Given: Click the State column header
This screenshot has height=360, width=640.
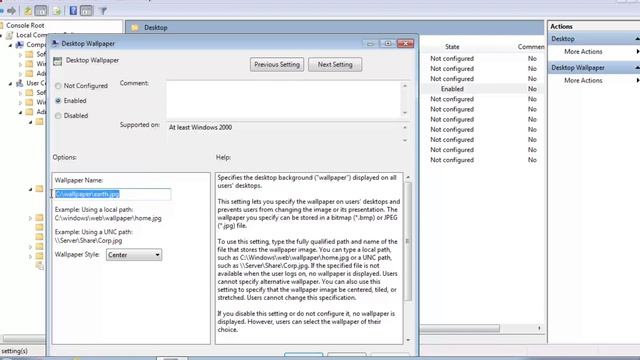Looking at the screenshot, I should pos(452,47).
